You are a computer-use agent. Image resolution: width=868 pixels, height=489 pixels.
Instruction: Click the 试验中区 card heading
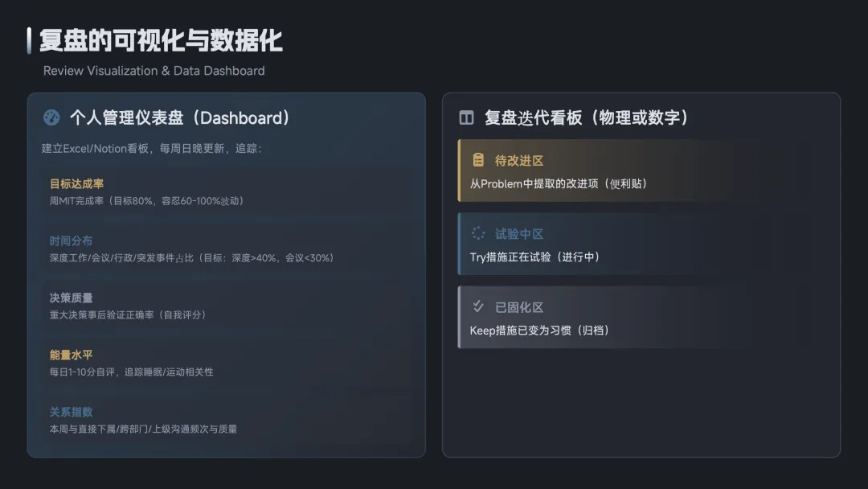(519, 234)
